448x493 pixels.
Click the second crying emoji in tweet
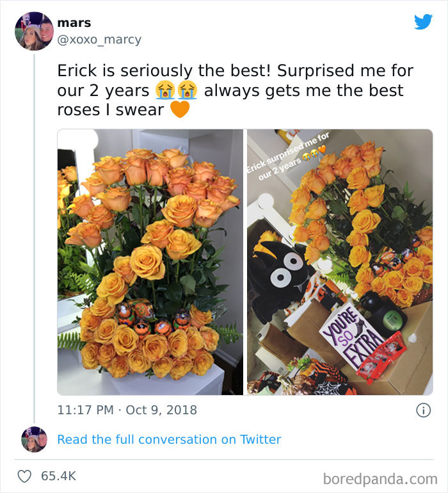tap(187, 90)
